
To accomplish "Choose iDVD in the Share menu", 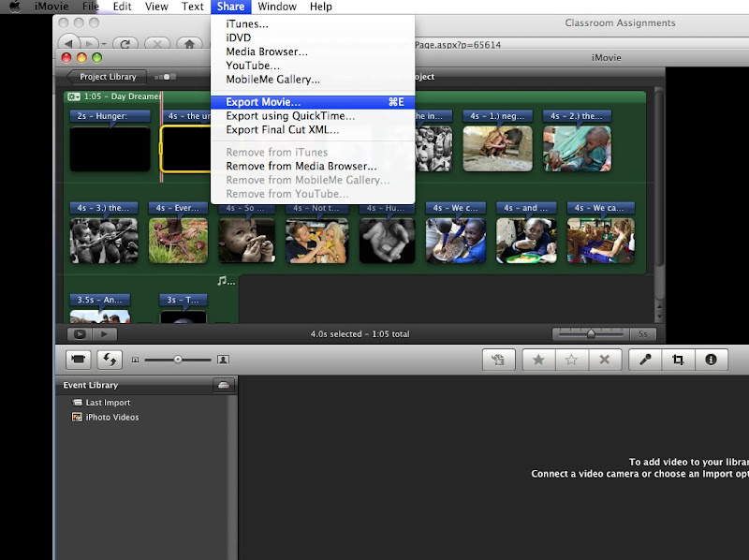I will pyautogui.click(x=313, y=37).
